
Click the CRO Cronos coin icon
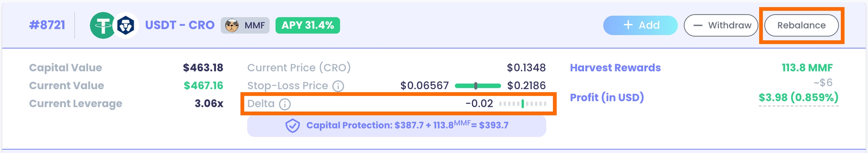click(x=126, y=25)
